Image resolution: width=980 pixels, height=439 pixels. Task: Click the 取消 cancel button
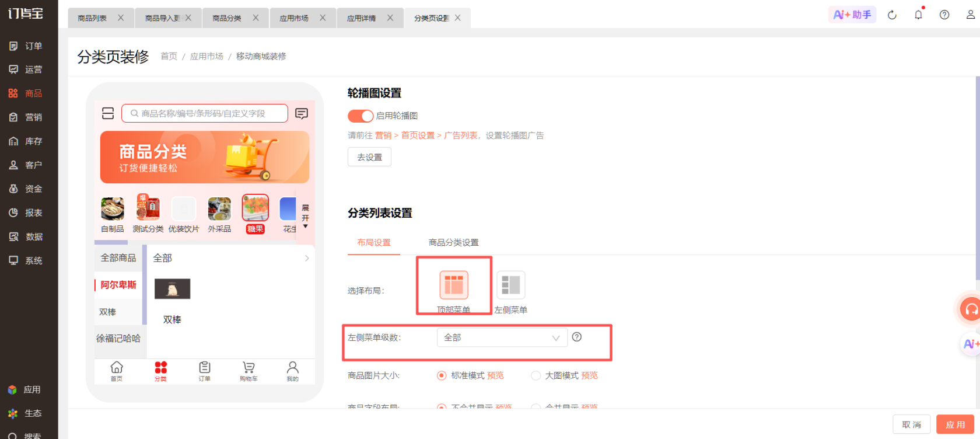912,425
